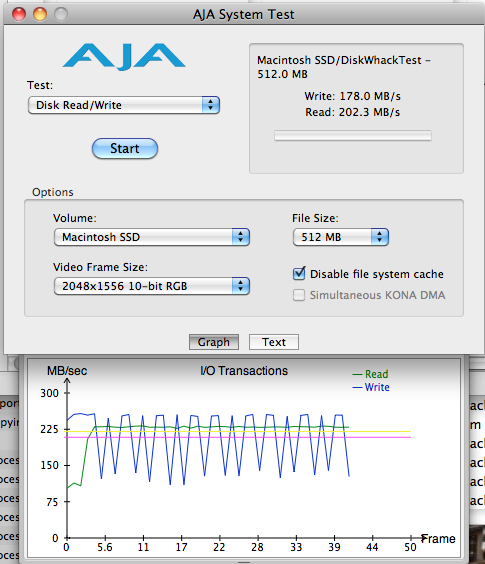Toggle Simultaneous KONA DMA checkbox
Image resolution: width=485 pixels, height=564 pixels.
299,295
